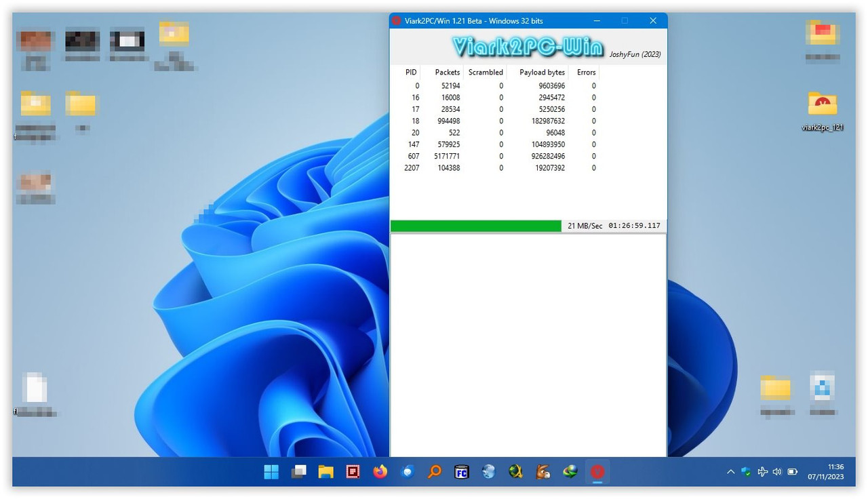Launch File Explorer from the taskbar
The width and height of the screenshot is (868, 499).
326,472
